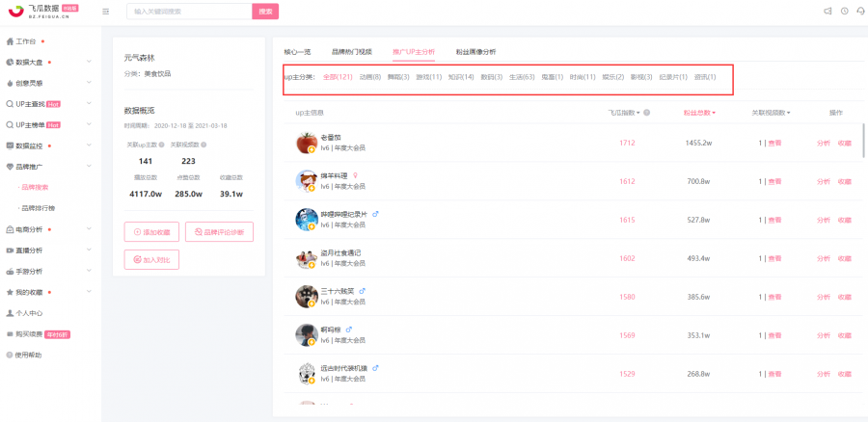Expand the 电商分析 sidebar menu
Screen dimensions: 868x422
(x=89, y=229)
